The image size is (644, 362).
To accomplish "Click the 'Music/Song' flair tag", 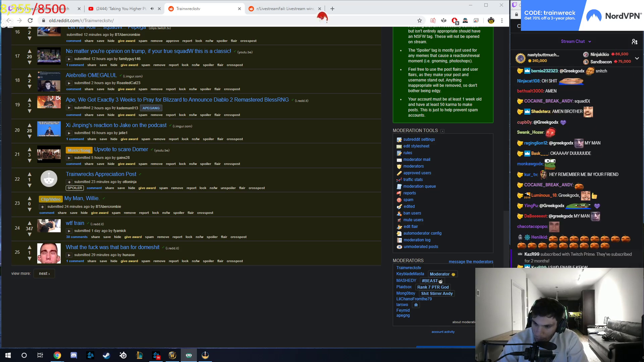I will pyautogui.click(x=79, y=150).
